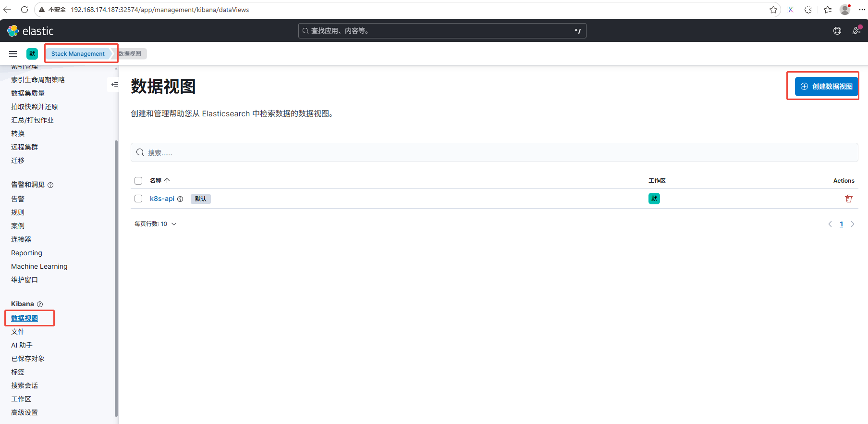Delete the k8s-api data view
Image resolution: width=868 pixels, height=424 pixels.
coord(849,199)
